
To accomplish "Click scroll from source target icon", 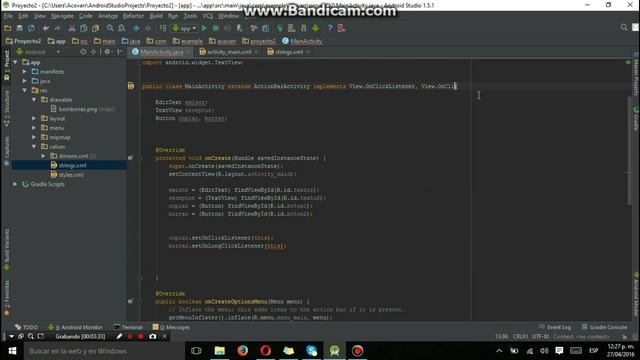I will point(83,52).
